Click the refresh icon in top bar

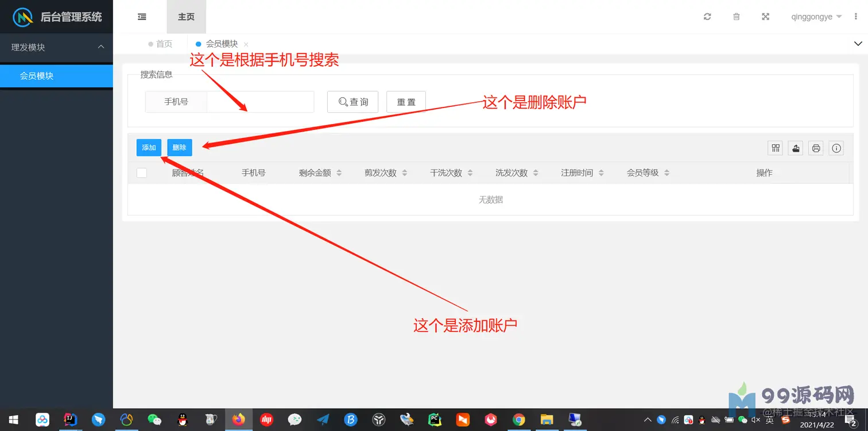pyautogui.click(x=707, y=17)
